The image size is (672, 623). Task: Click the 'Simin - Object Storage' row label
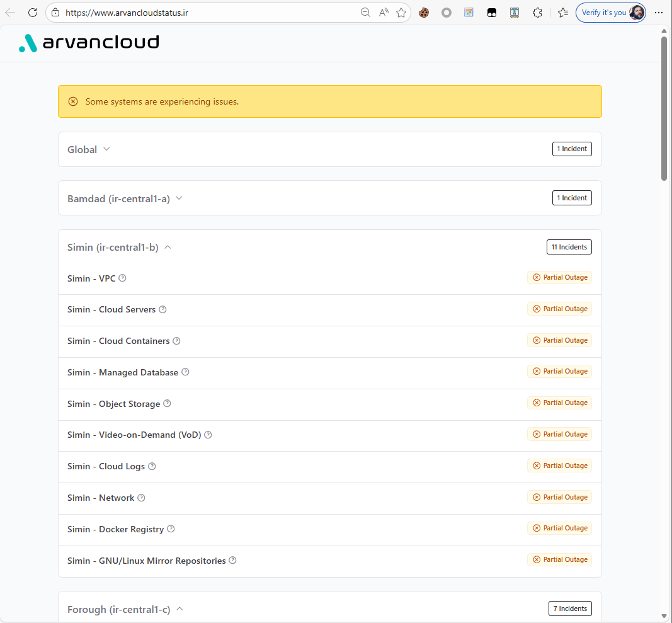coord(113,404)
